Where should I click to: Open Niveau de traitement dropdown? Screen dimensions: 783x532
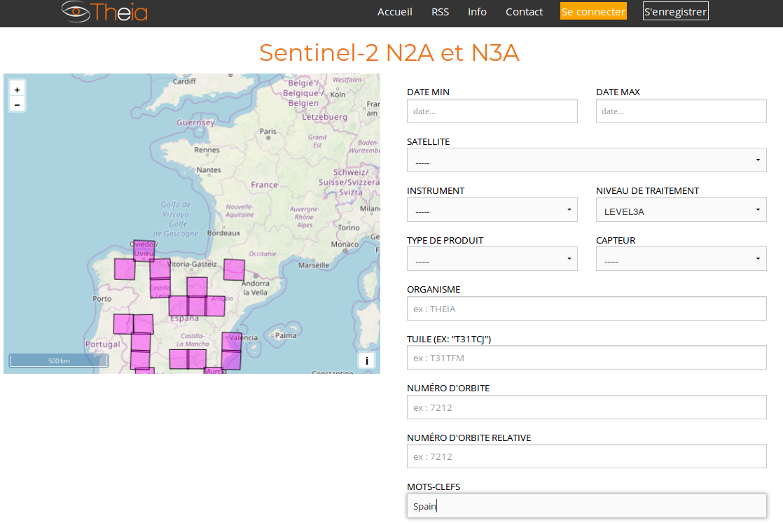click(681, 209)
